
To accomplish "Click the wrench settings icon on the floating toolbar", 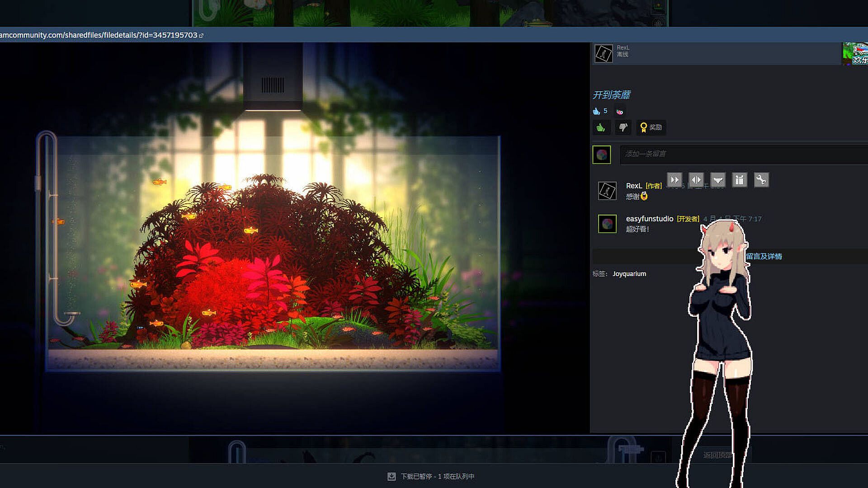I will pos(761,180).
